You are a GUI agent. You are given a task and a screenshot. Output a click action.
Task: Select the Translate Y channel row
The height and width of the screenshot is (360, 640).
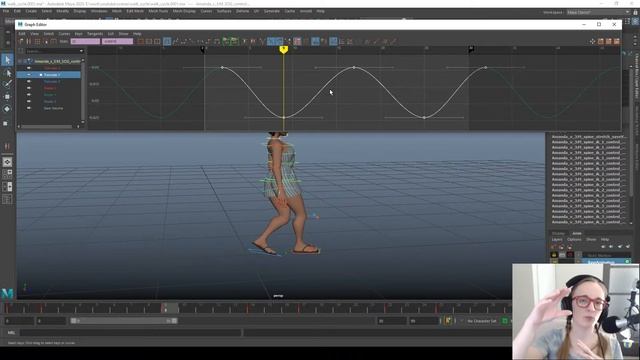click(x=49, y=75)
